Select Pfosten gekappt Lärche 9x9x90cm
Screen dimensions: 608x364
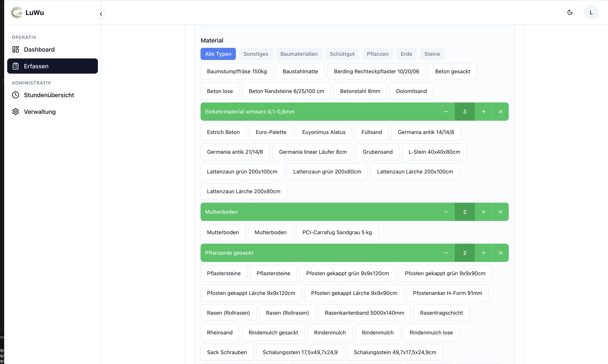pos(354,293)
